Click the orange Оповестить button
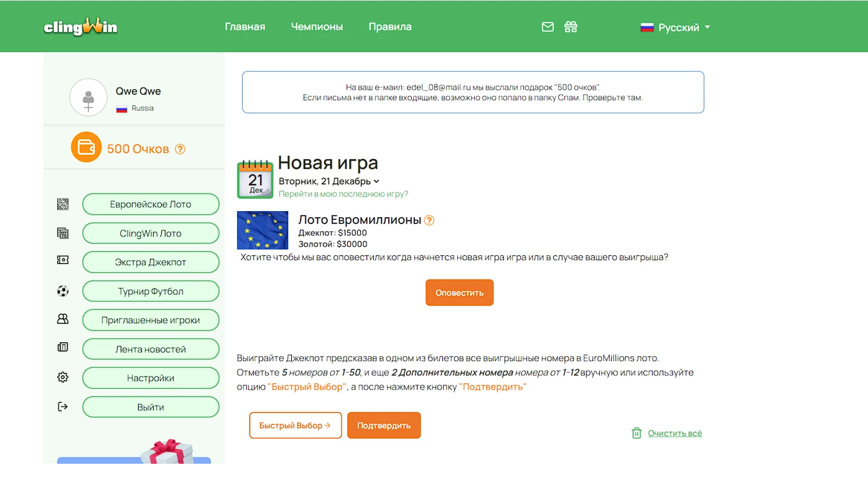This screenshot has width=868, height=498. [x=459, y=293]
